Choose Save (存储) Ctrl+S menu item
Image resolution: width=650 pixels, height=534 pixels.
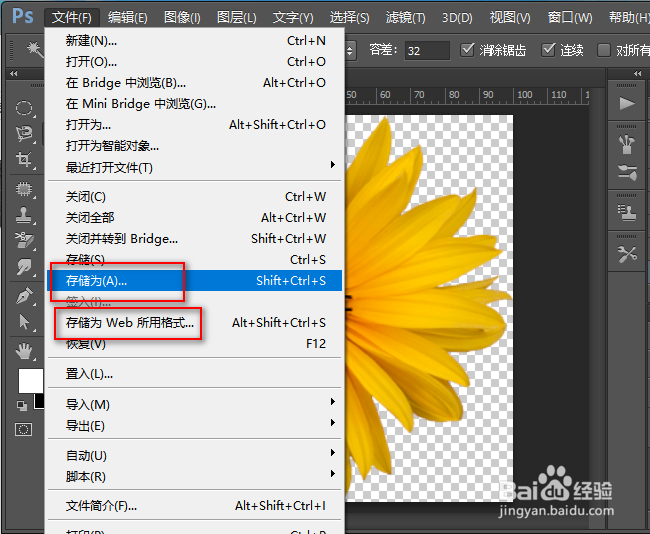tap(194, 260)
